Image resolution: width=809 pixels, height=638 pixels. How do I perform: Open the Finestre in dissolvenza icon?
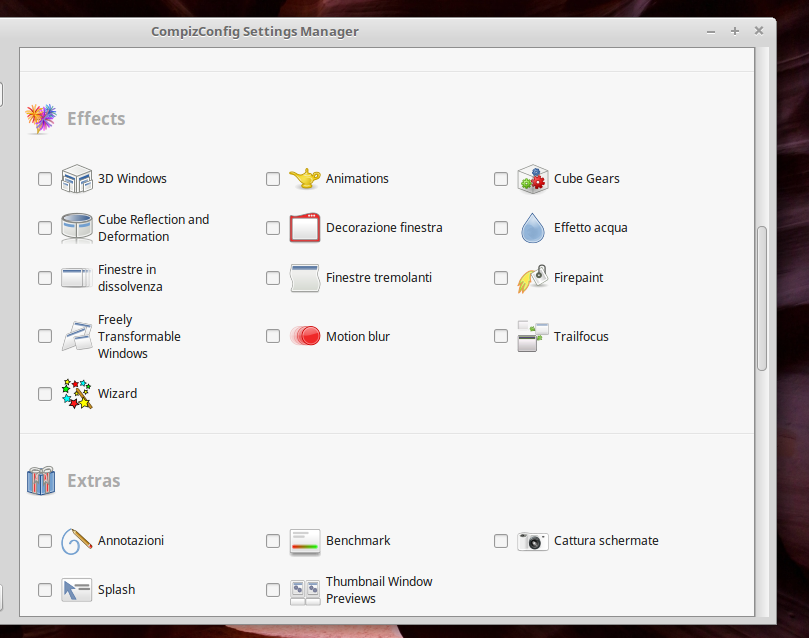77,277
